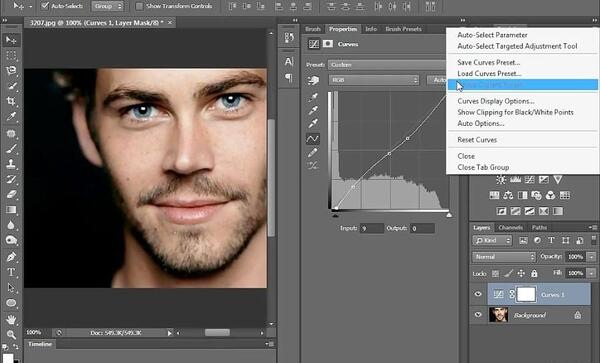This screenshot has width=600, height=363.
Task: Select the Path Selection tool
Action: [x=11, y=287]
